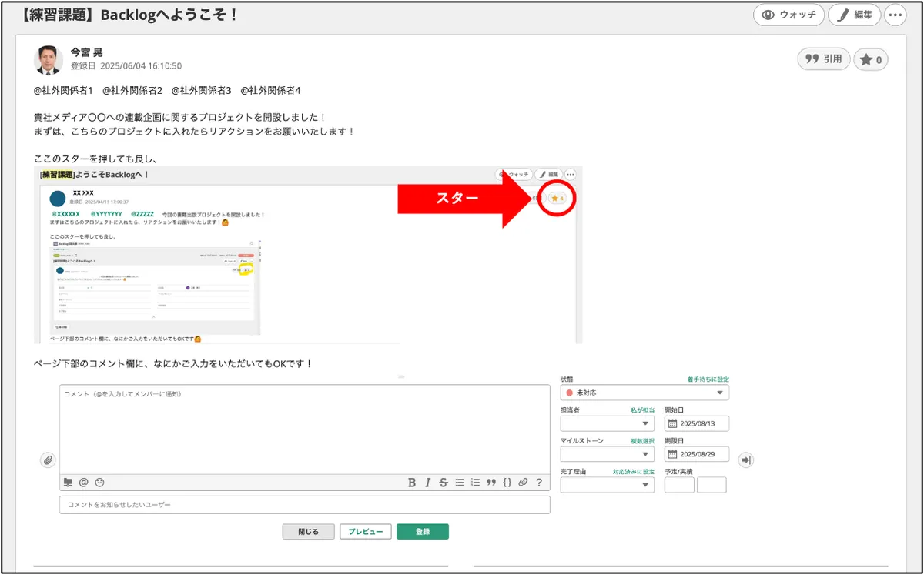Apply strikethrough formatting in comment editor
The image size is (924, 575).
pyautogui.click(x=444, y=483)
